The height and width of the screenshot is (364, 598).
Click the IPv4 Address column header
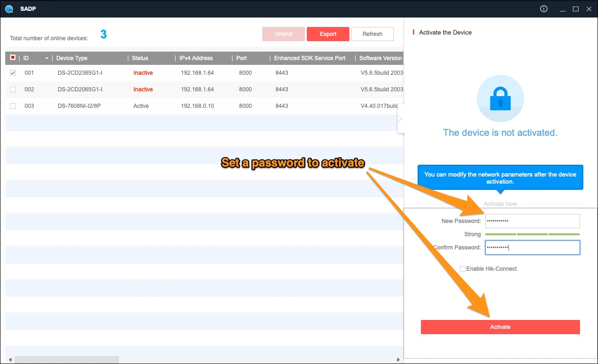(x=196, y=58)
